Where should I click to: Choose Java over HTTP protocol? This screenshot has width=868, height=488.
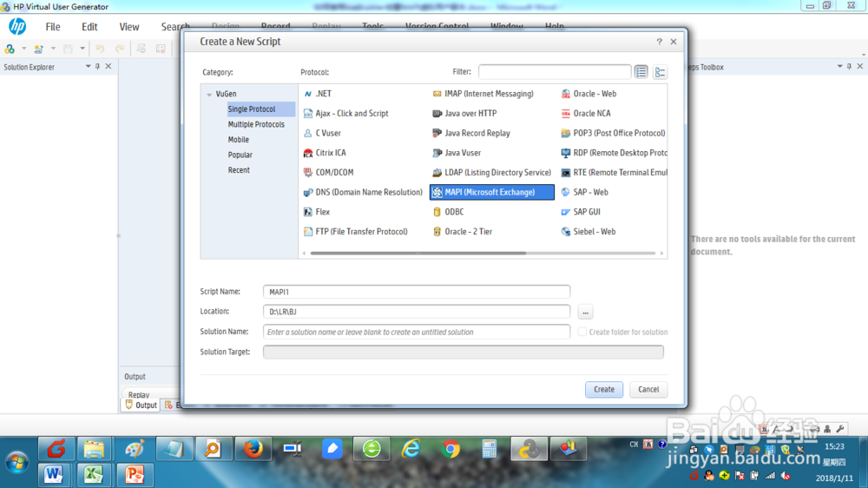click(x=464, y=113)
